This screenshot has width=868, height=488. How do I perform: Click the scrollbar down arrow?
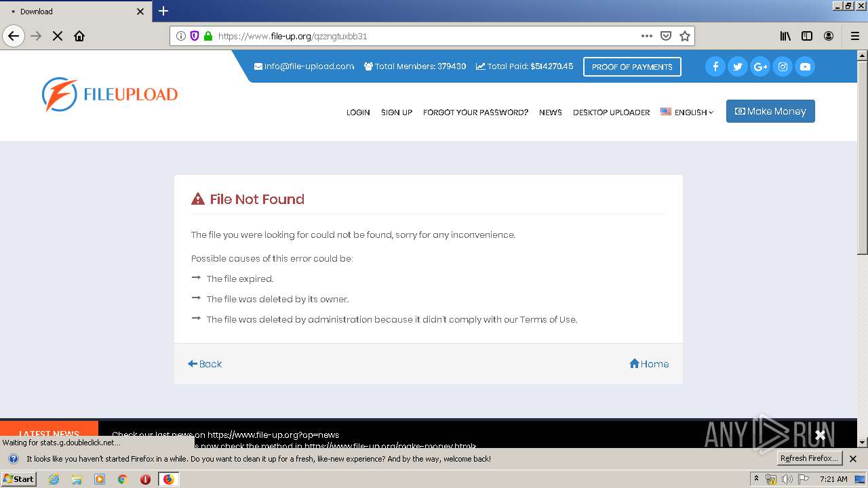click(x=862, y=443)
